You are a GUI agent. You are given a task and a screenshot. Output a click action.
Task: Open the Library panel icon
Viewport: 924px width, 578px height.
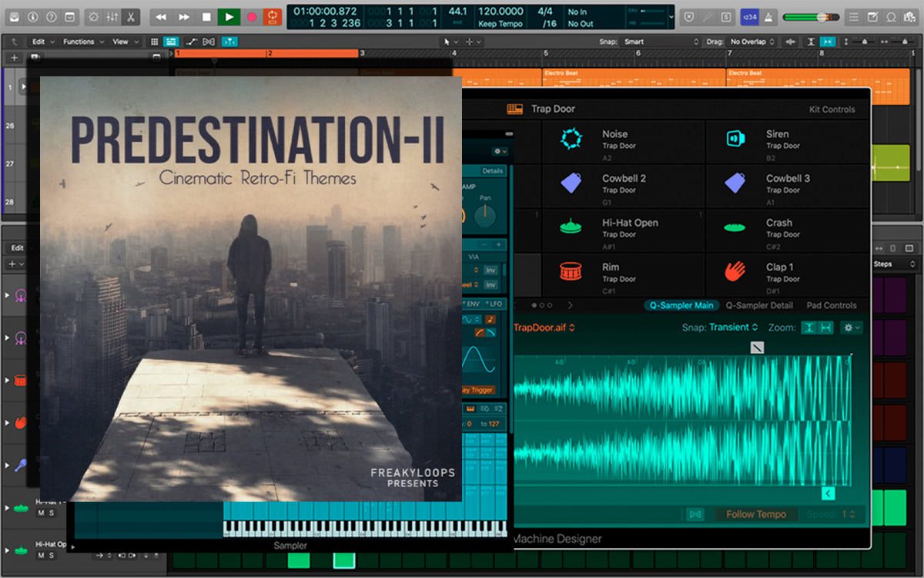[15, 16]
